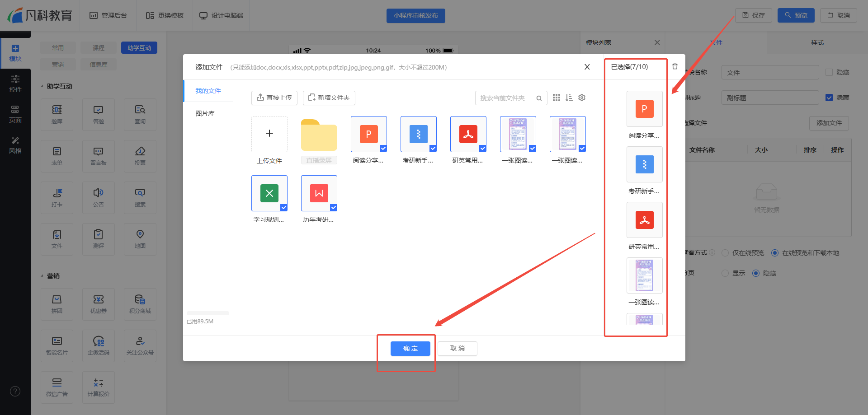Close the 添加文件 dialog with X
Viewport: 868px width, 415px height.
(587, 67)
